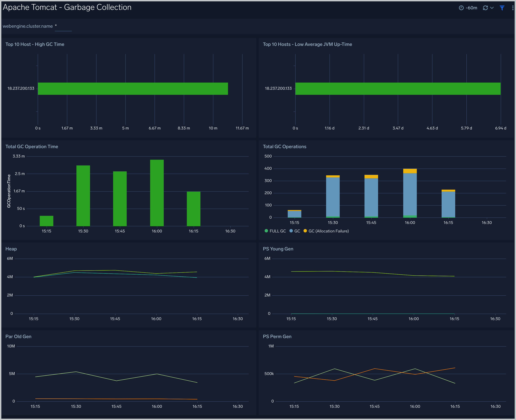This screenshot has width=516, height=420.
Task: Click the webengine.cluster.name filter label
Action: click(x=28, y=26)
